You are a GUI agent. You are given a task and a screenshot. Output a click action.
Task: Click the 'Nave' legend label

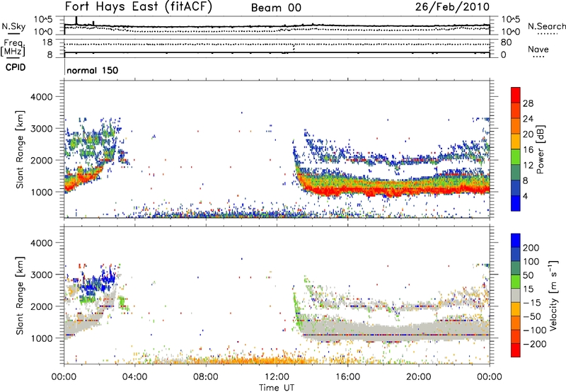tap(538, 50)
